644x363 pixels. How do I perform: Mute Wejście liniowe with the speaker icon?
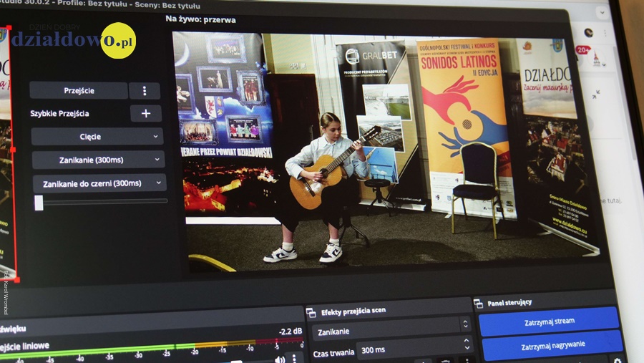pyautogui.click(x=280, y=359)
